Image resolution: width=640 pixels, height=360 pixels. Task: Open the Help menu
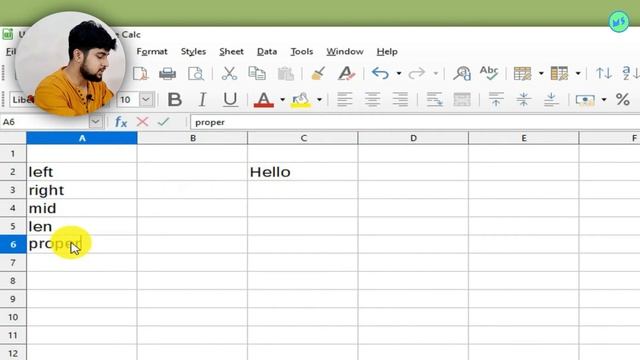[387, 52]
